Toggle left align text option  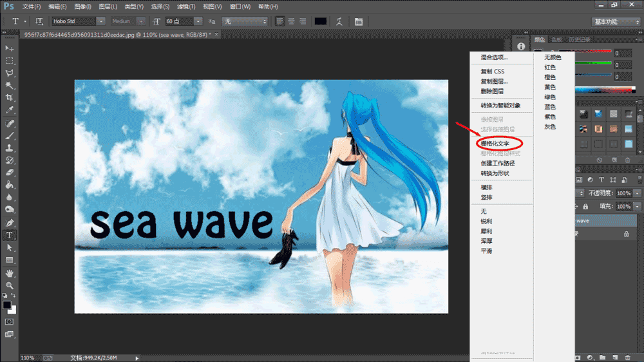(x=280, y=21)
